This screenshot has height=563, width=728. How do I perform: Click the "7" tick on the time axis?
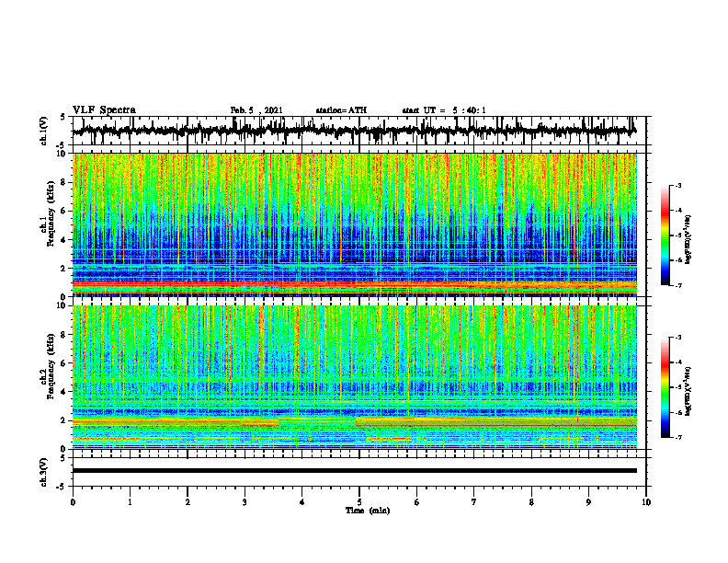474,502
